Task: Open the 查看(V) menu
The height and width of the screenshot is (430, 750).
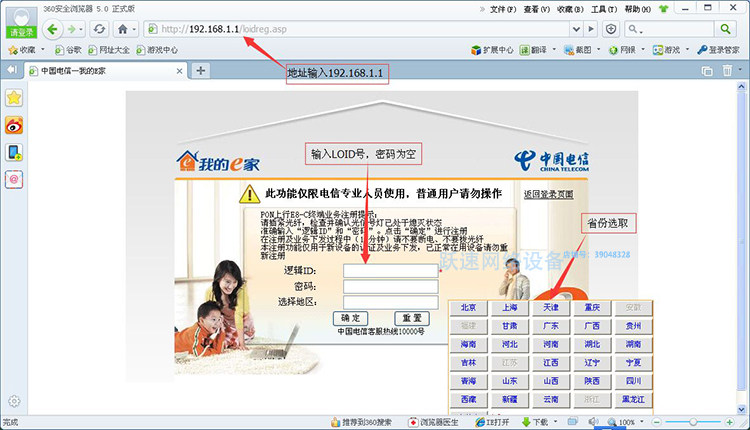Action: (x=537, y=9)
